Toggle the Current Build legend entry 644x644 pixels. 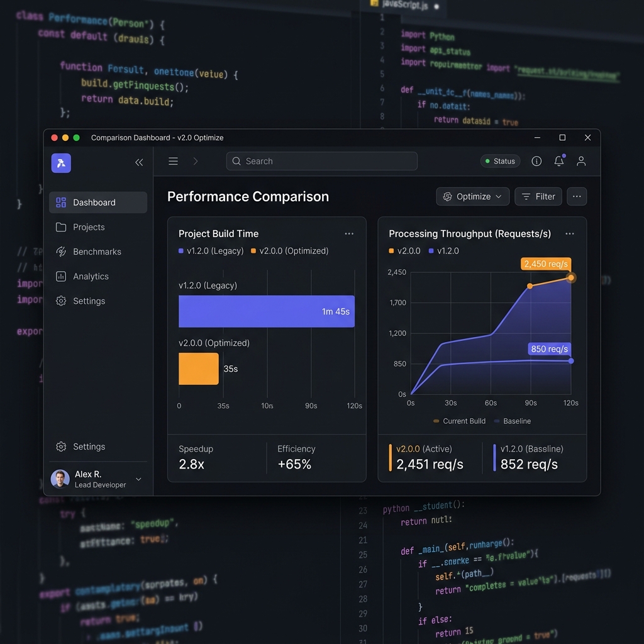pyautogui.click(x=460, y=421)
